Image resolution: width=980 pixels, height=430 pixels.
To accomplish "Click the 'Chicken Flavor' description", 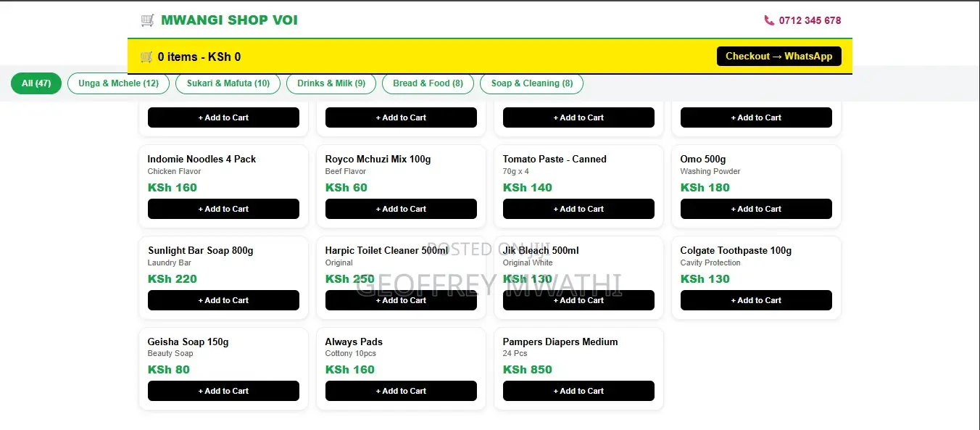I will 174,172.
